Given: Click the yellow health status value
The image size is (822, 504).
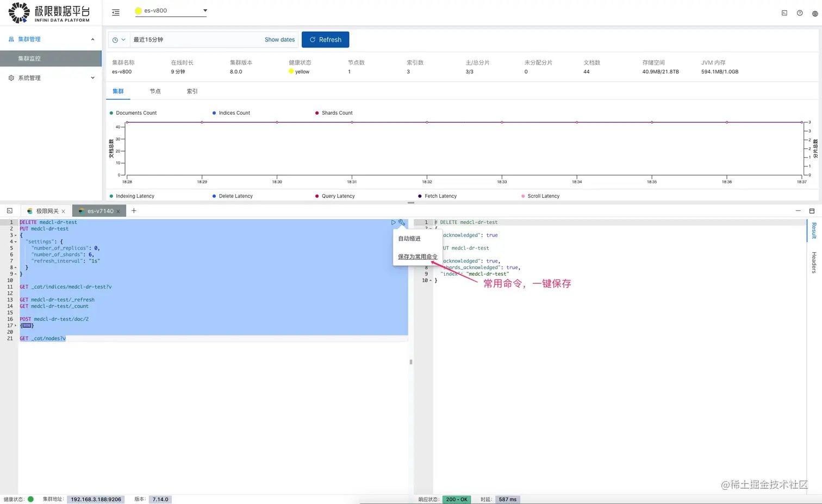Looking at the screenshot, I should (299, 72).
